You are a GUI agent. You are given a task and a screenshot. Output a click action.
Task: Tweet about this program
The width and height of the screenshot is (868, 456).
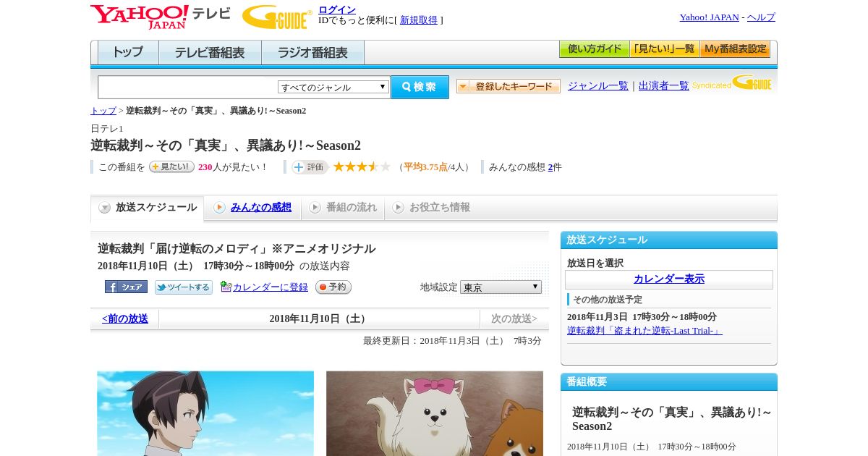click(x=184, y=287)
